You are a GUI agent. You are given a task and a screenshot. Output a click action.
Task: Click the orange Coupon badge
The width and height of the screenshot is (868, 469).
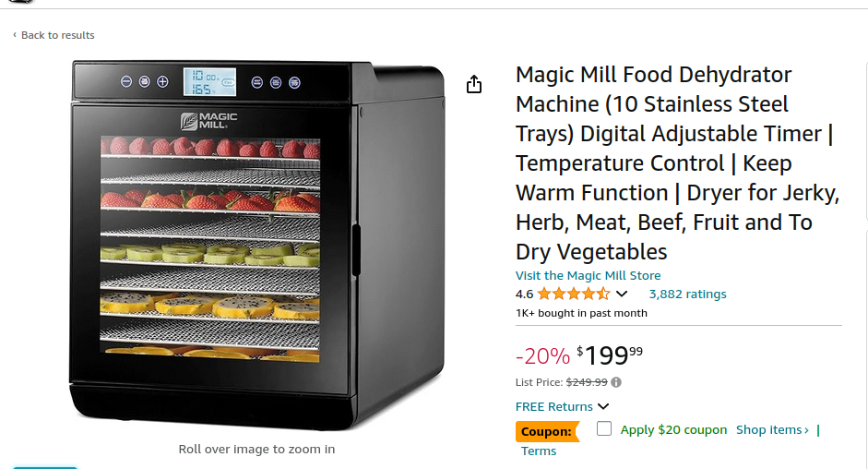coord(547,431)
